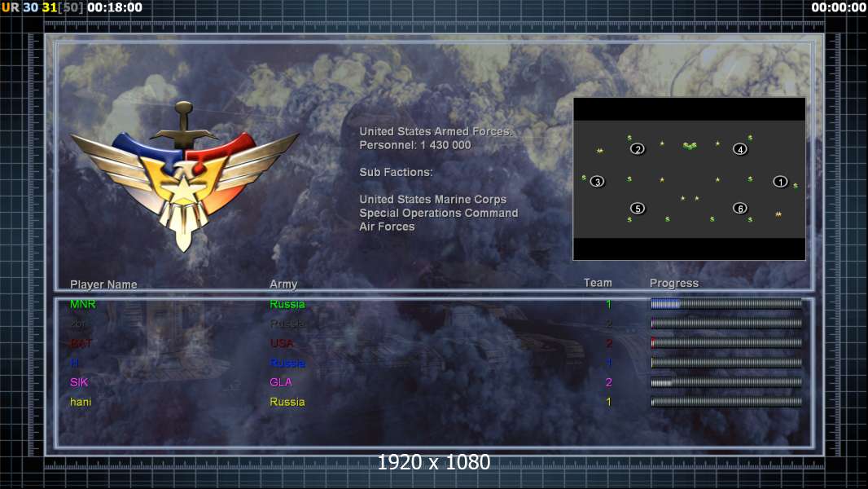Click the GLA army label

coord(281,382)
